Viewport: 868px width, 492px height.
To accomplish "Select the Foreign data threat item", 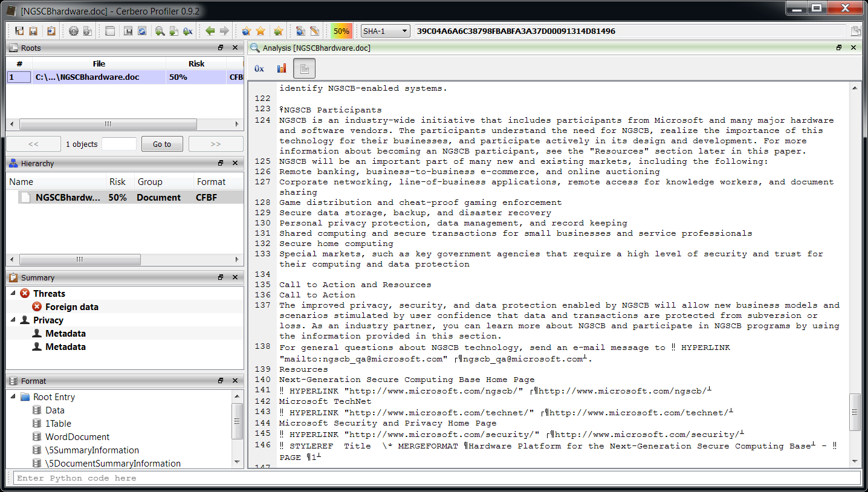I will 71,306.
